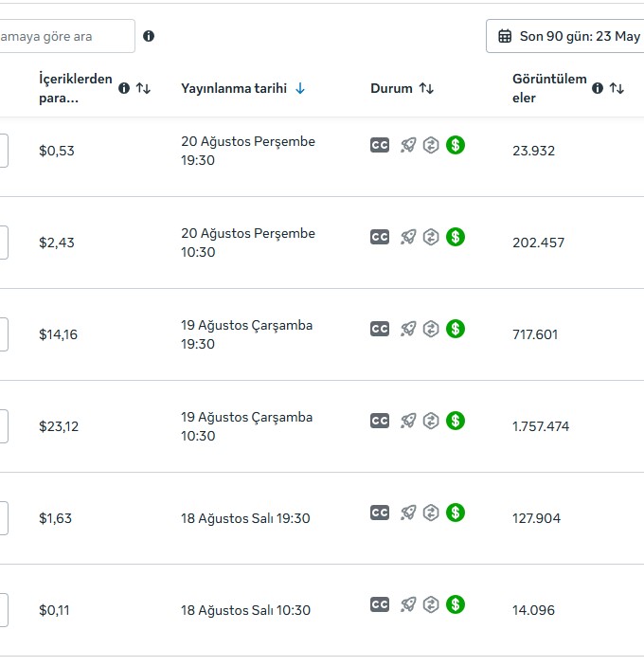Click rocket icon in 18 Ağustos Salı 19:30 row
The image size is (644, 666).
point(408,513)
